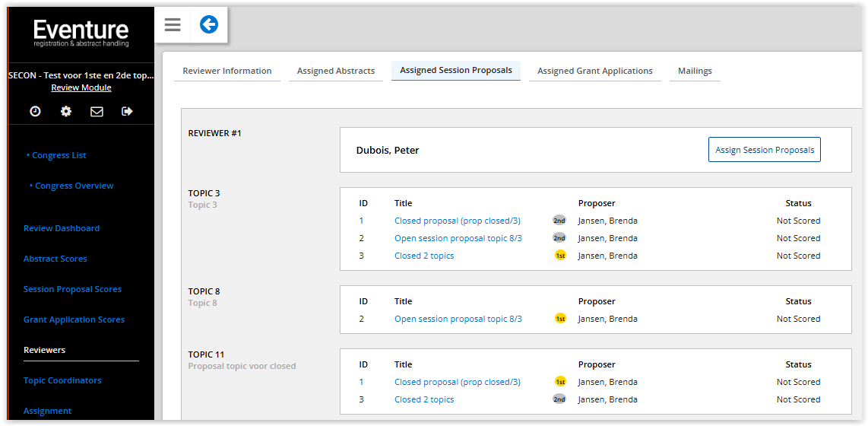
Task: Click the hamburger menu icon
Action: 173,25
